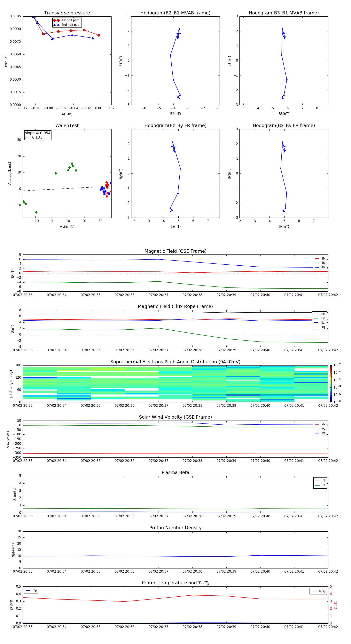Image resolution: width=351 pixels, height=644 pixels.
Task: Click the 'Hodogram(B3_B1 MVAB frame)' title
Action: [x=284, y=13]
